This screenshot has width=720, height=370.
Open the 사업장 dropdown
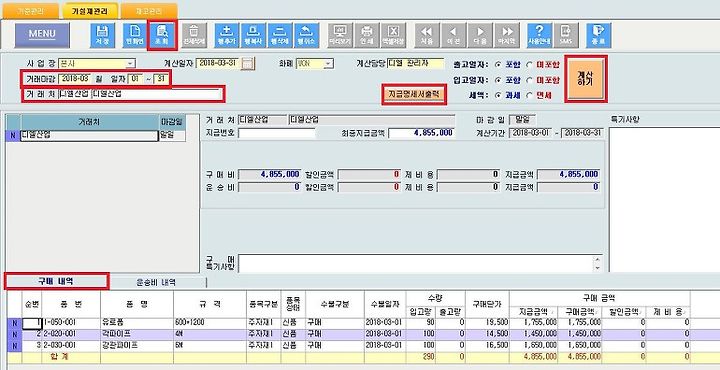click(x=130, y=64)
